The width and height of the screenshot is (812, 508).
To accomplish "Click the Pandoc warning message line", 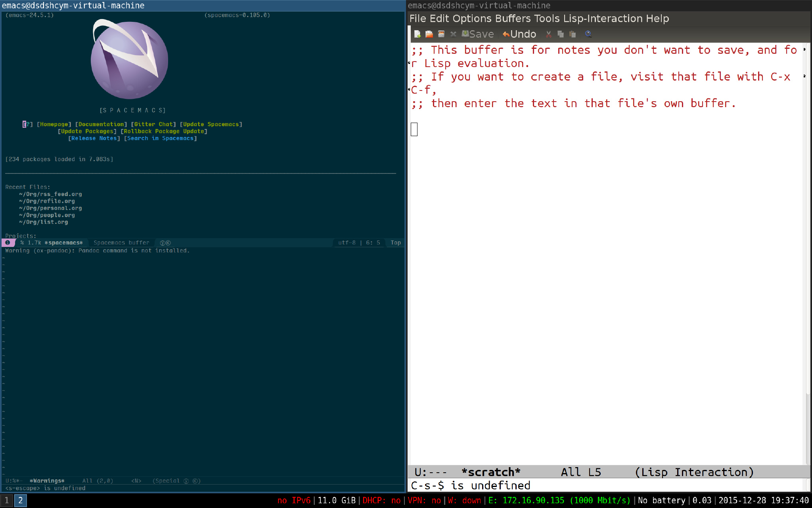I will [97, 250].
